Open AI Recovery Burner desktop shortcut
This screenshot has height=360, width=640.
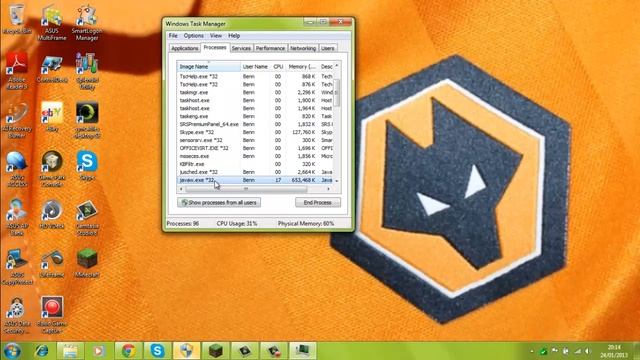(17, 120)
